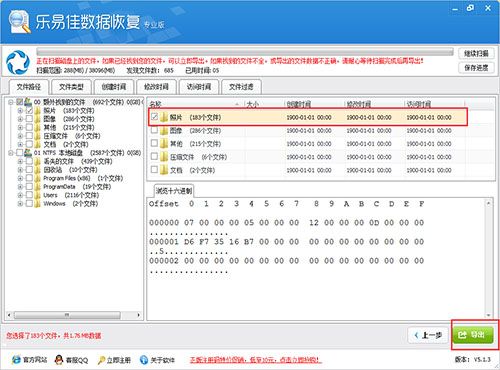Collapse the 01 NTFS 本地磁盘 tree node
Viewport: 500px width, 370px height.
pos(11,153)
